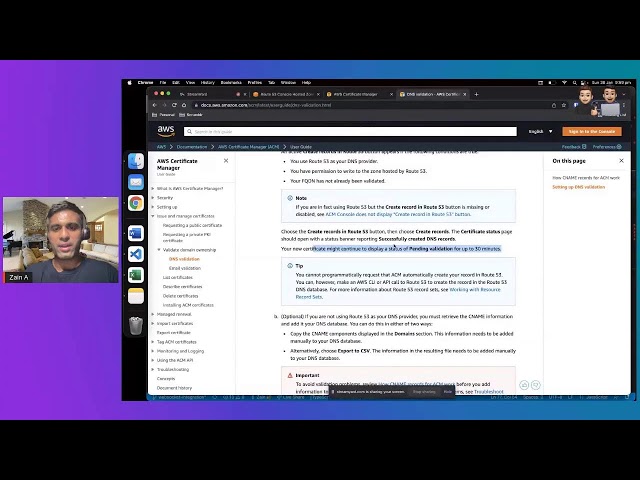Screen dimensions: 640x480
Task: Expand the Setting up section
Action: (x=153, y=207)
